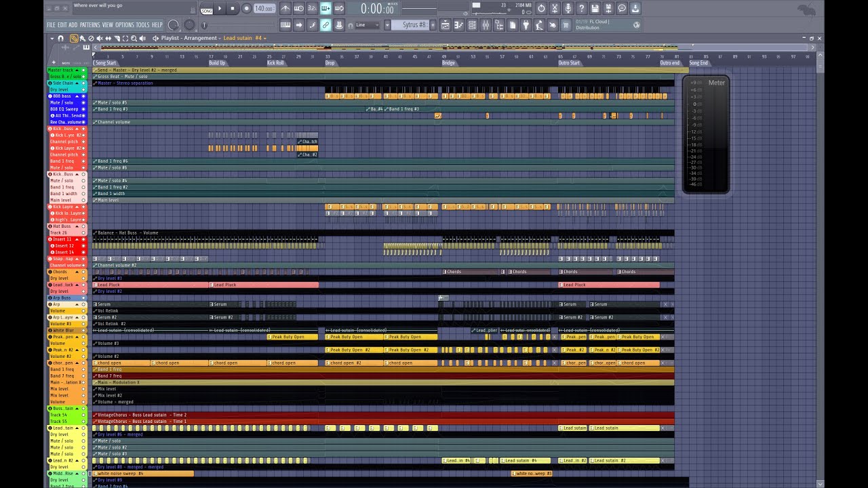The image size is (868, 488).
Task: Enable wait for input before playing
Action: tap(298, 8)
